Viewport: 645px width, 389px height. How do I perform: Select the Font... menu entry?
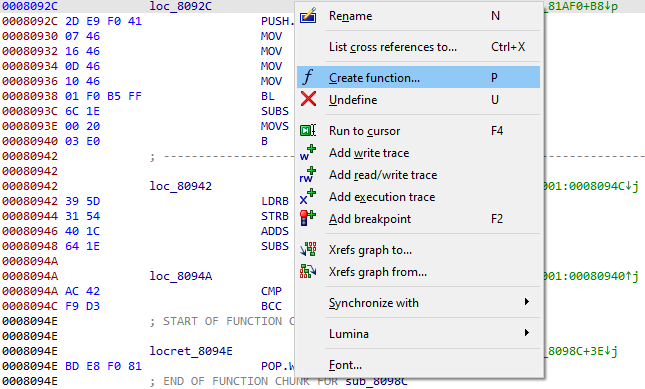click(x=418, y=365)
